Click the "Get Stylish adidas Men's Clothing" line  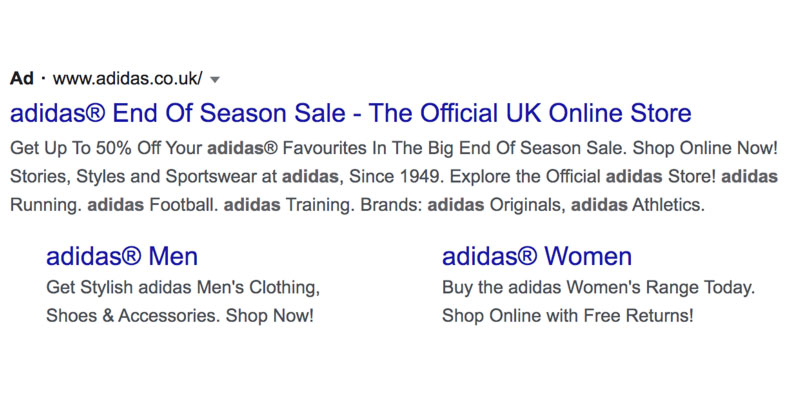tap(183, 288)
